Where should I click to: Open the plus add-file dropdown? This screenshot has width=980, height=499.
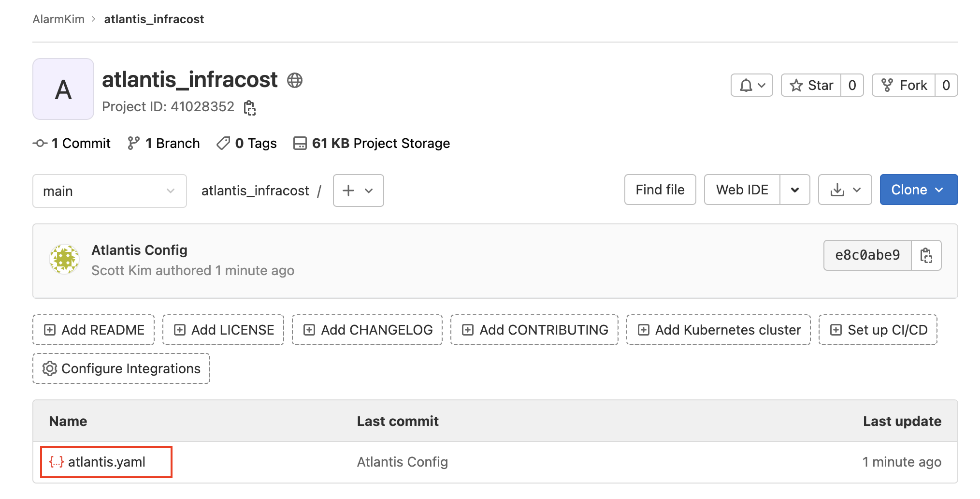359,191
